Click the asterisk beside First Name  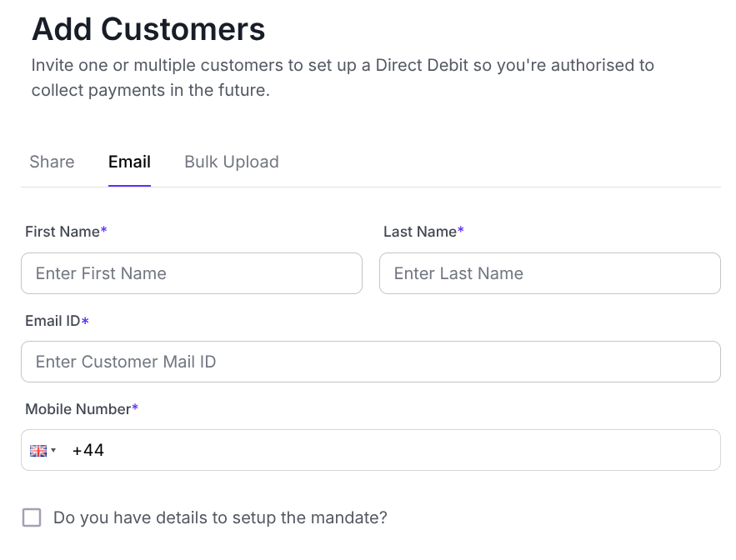pos(104,231)
